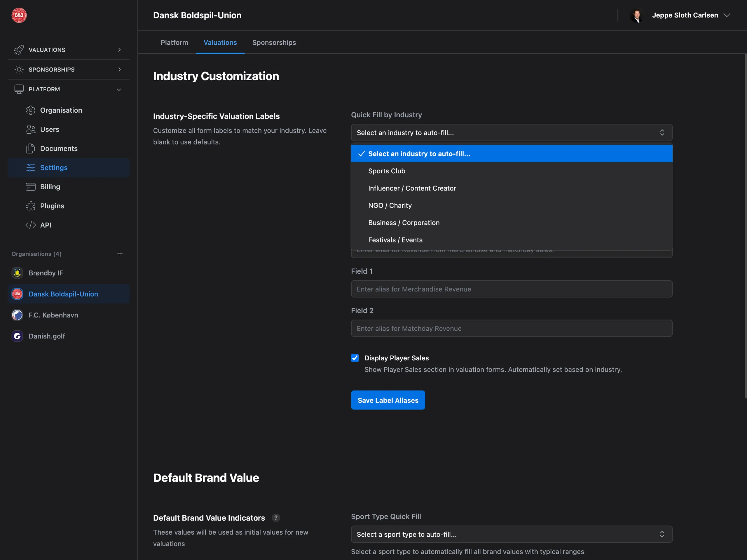
Task: Click the Settings sliders icon
Action: point(30,168)
